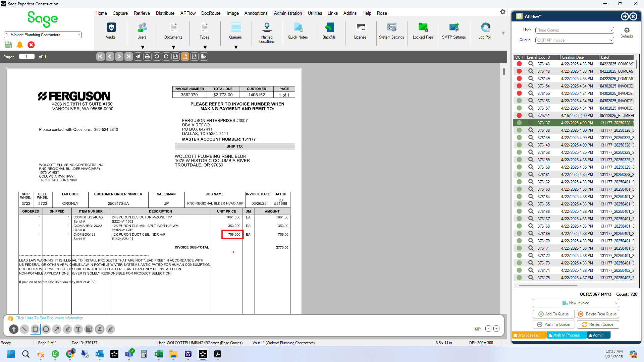
Task: Rotate the document clockwise
Action: click(166, 57)
